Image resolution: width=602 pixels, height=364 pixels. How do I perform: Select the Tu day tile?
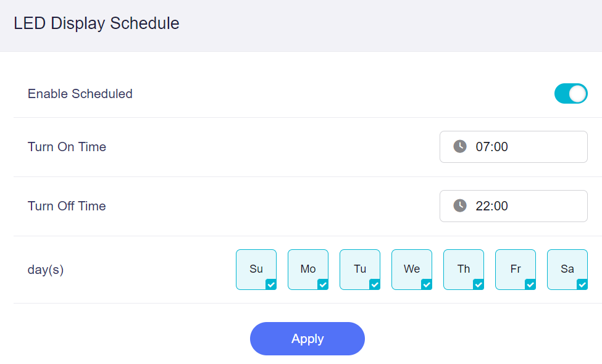pyautogui.click(x=359, y=265)
